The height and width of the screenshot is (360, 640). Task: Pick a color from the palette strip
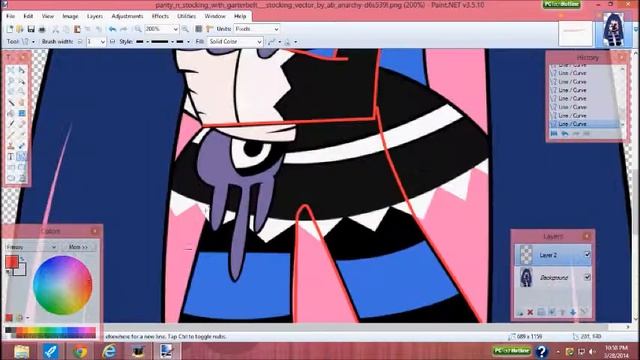pyautogui.click(x=51, y=332)
